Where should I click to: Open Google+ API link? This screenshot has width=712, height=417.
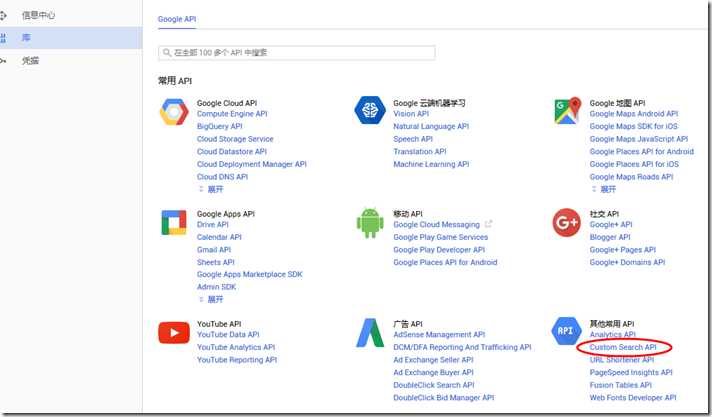(611, 224)
